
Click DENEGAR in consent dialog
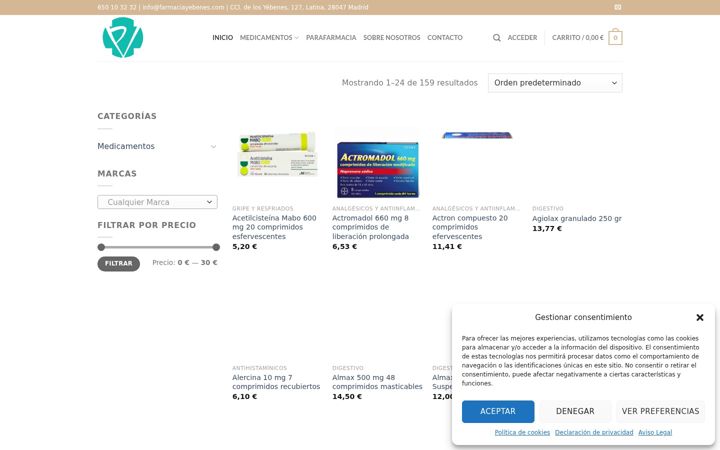(x=575, y=411)
